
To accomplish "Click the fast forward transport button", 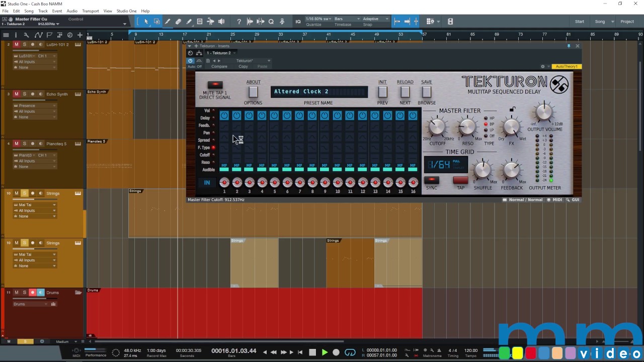I will pos(283,352).
